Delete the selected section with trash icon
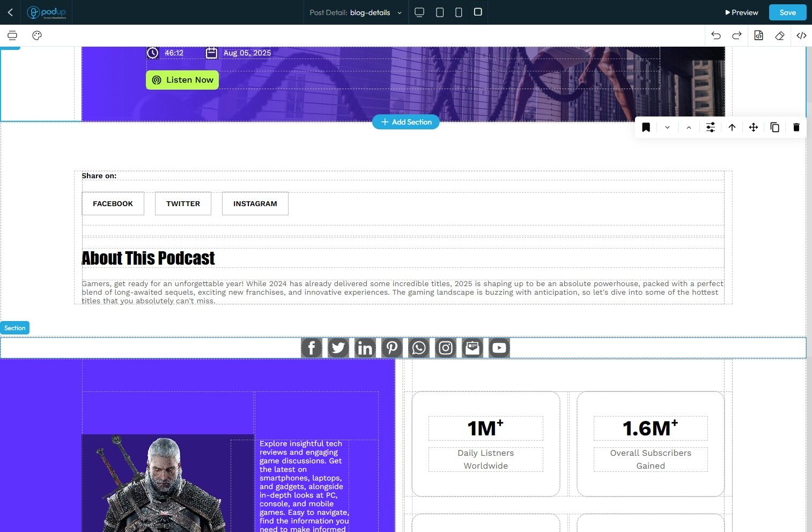The height and width of the screenshot is (532, 812). 796,127
